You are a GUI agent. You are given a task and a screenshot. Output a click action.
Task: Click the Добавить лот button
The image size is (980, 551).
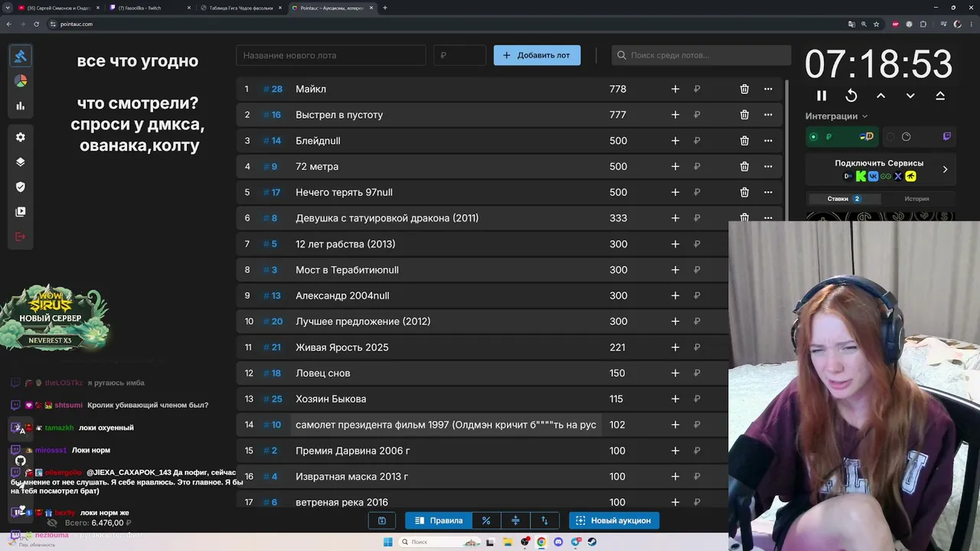(537, 55)
